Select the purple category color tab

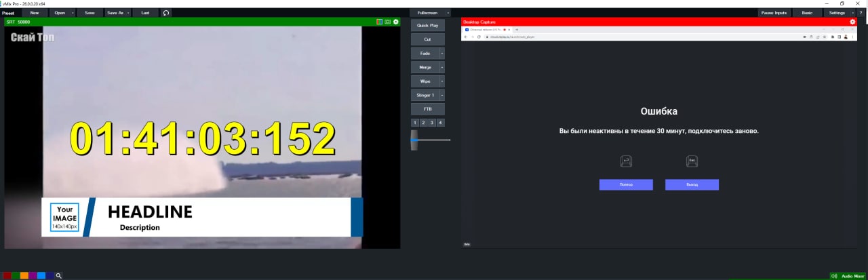33,276
